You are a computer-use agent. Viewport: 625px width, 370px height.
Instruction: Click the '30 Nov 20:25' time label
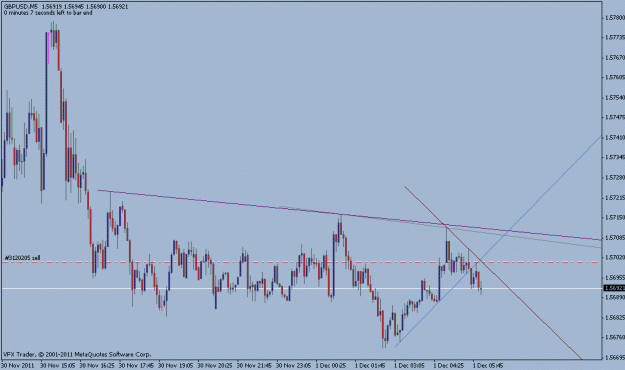click(x=215, y=365)
